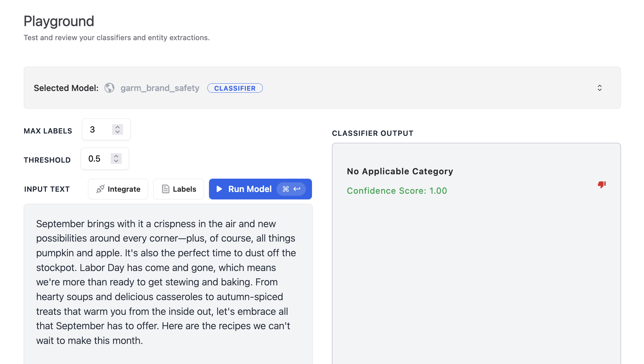Click the Confidence Score: 1.00 text
Image resolution: width=644 pixels, height=364 pixels.
click(x=397, y=191)
